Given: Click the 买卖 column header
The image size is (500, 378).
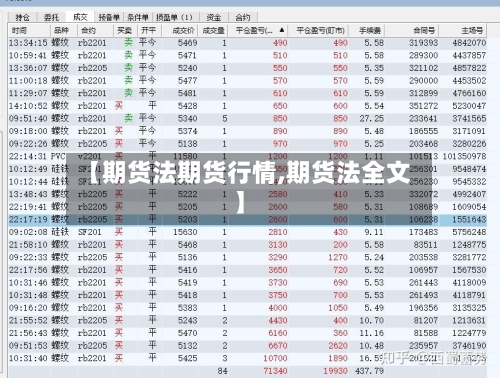Looking at the screenshot, I should (x=125, y=31).
